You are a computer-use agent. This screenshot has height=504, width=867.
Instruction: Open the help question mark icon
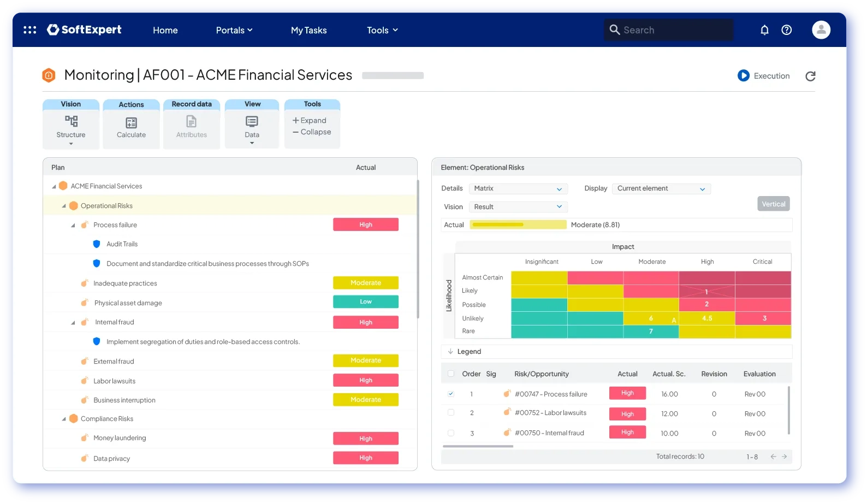787,30
